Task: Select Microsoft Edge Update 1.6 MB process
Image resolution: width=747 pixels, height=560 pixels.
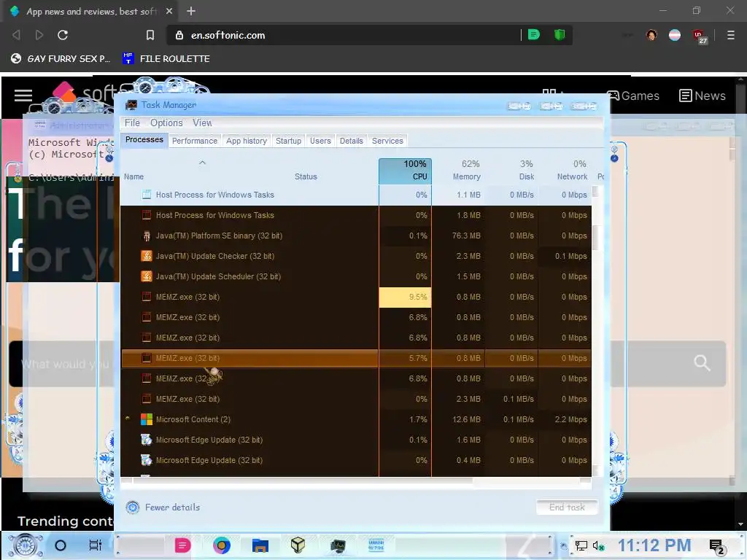Action: 356,440
